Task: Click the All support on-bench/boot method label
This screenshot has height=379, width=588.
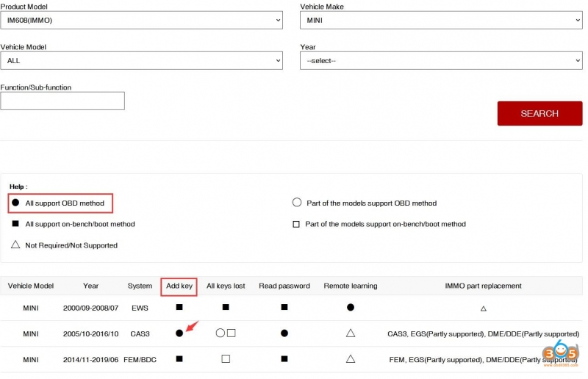Action: (80, 224)
